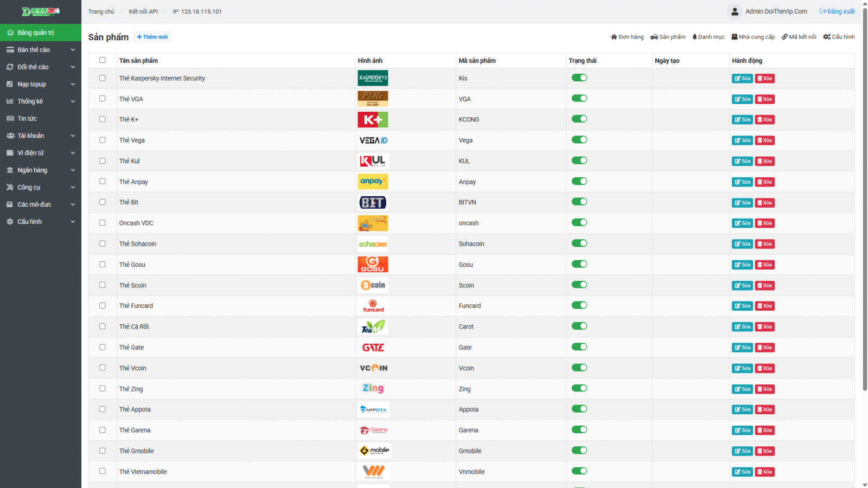Delete Thẻ Garena with Xóa button
This screenshot has height=488, width=868.
point(765,431)
